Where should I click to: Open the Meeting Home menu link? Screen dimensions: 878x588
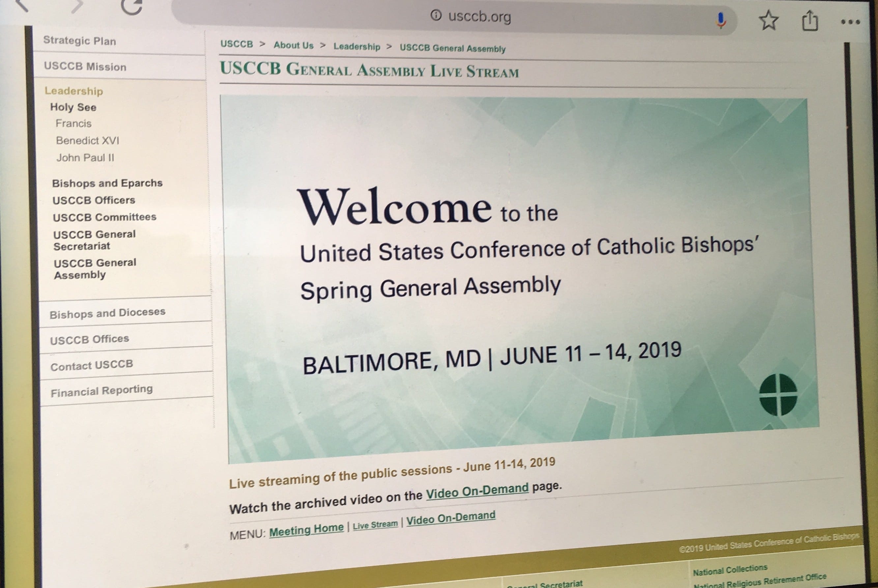[x=306, y=530]
